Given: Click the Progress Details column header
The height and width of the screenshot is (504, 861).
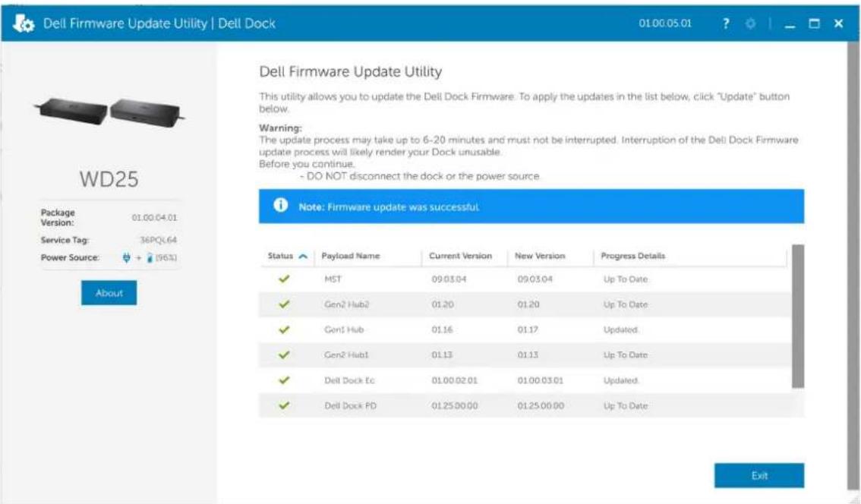Looking at the screenshot, I should [x=632, y=256].
